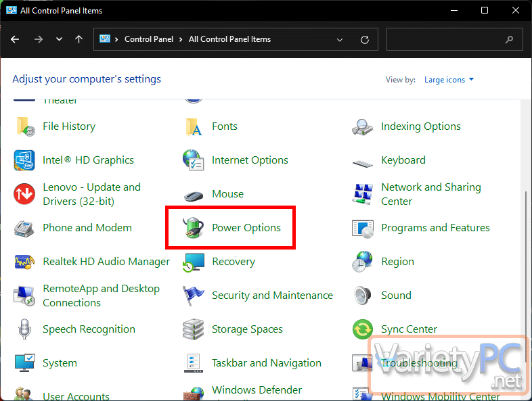Click the Keyboard text label
This screenshot has width=532, height=401.
point(403,160)
